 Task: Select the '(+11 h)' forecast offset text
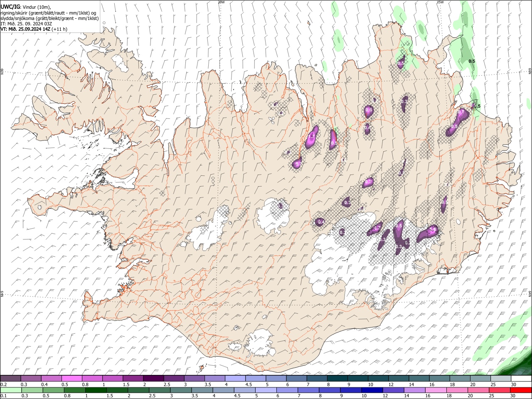click(60, 29)
